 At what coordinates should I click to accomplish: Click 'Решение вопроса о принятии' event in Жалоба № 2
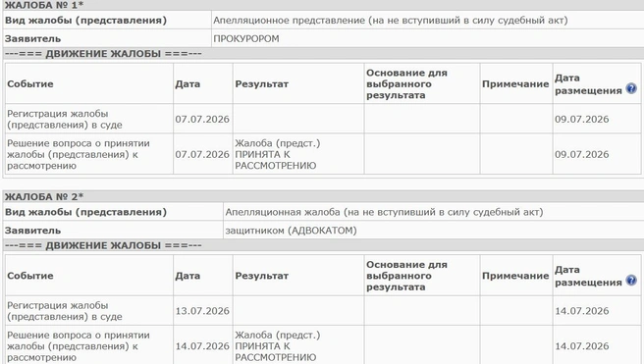(x=78, y=346)
